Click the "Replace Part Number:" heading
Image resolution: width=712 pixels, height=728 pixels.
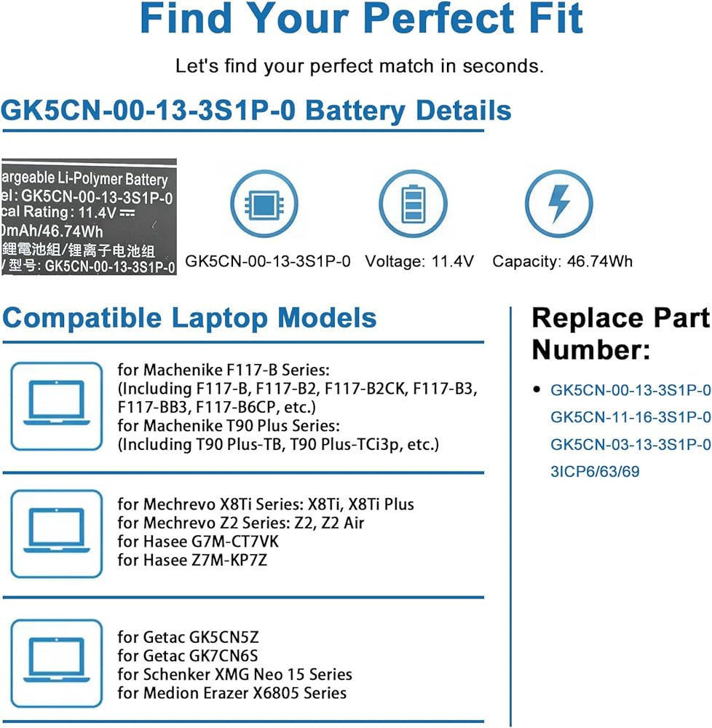pyautogui.click(x=620, y=334)
